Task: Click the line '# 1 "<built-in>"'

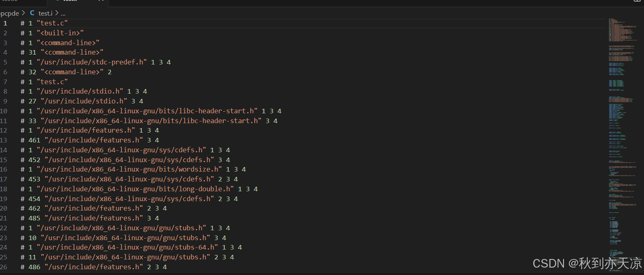Action: [x=52, y=33]
